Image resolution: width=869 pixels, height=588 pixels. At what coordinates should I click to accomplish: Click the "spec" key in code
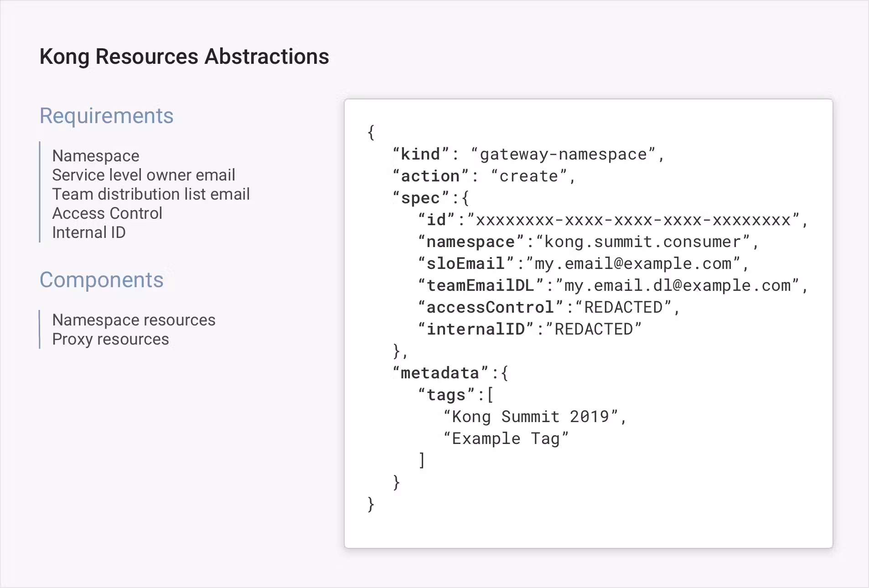(420, 198)
